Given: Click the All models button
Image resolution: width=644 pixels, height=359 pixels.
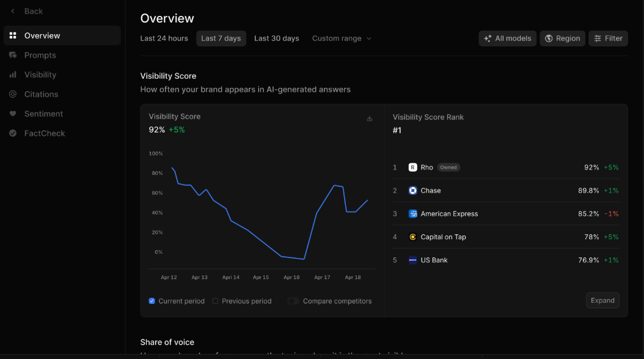Looking at the screenshot, I should (x=507, y=39).
